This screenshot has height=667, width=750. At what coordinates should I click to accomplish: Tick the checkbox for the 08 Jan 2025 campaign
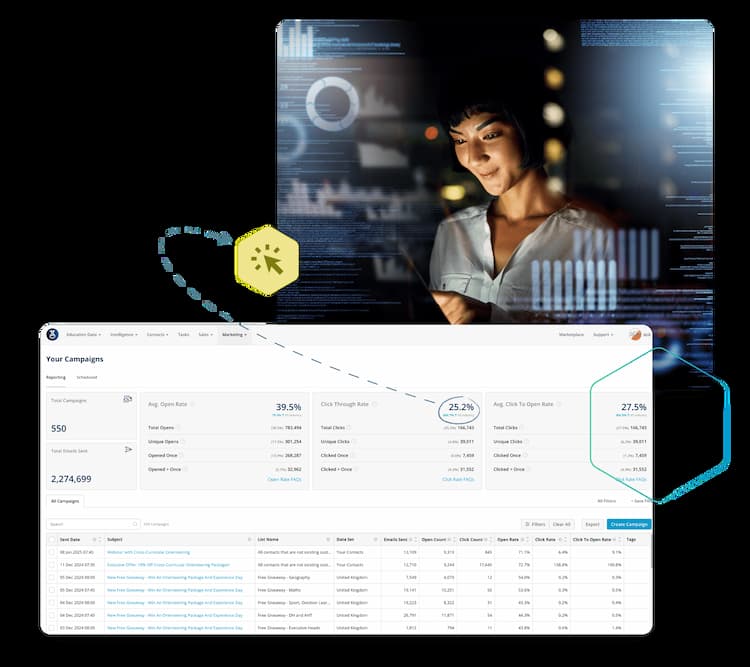(52, 551)
